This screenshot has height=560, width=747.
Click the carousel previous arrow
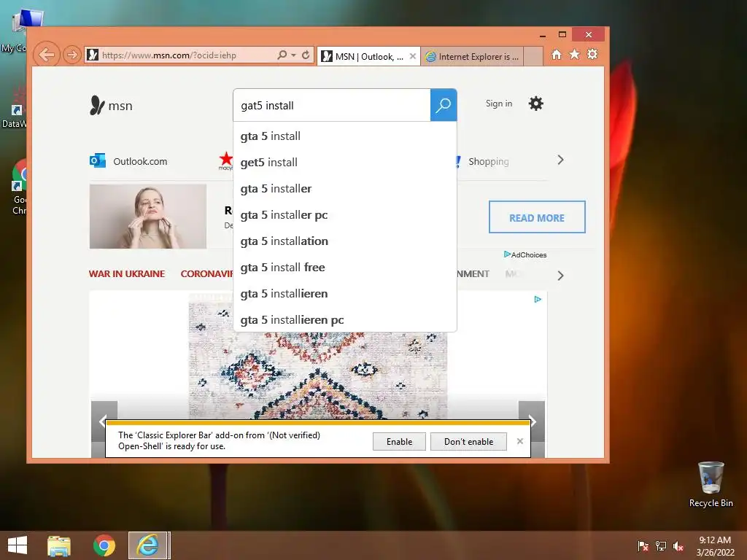(104, 421)
